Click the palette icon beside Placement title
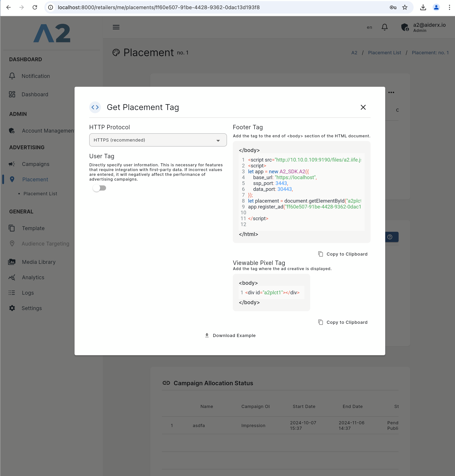The width and height of the screenshot is (455, 476). (116, 52)
